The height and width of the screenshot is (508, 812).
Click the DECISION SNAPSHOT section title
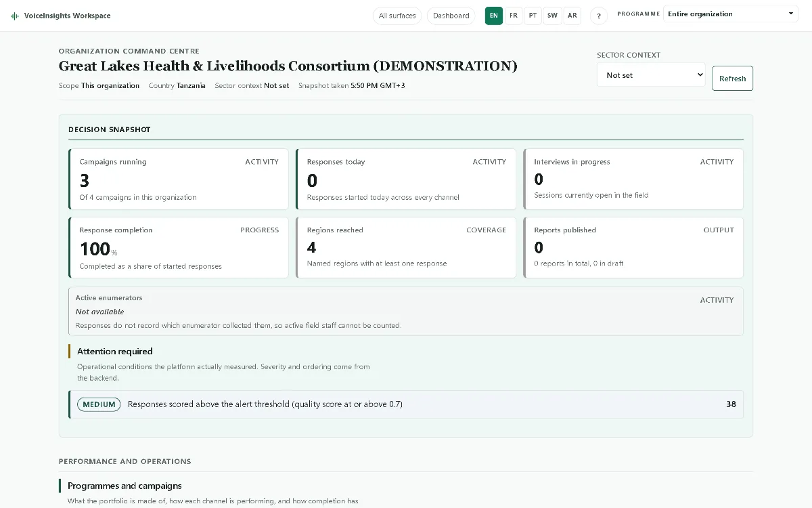110,129
